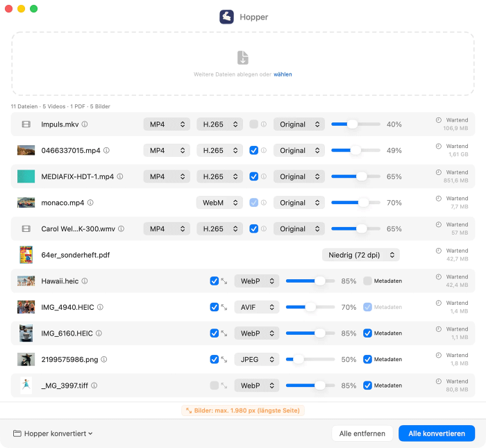Click the clock status icon for _MG_3997.tiff

click(x=439, y=381)
